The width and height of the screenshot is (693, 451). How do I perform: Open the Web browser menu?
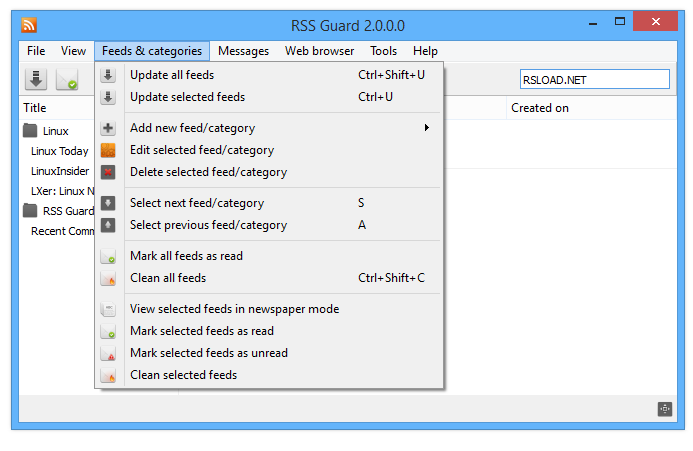320,51
